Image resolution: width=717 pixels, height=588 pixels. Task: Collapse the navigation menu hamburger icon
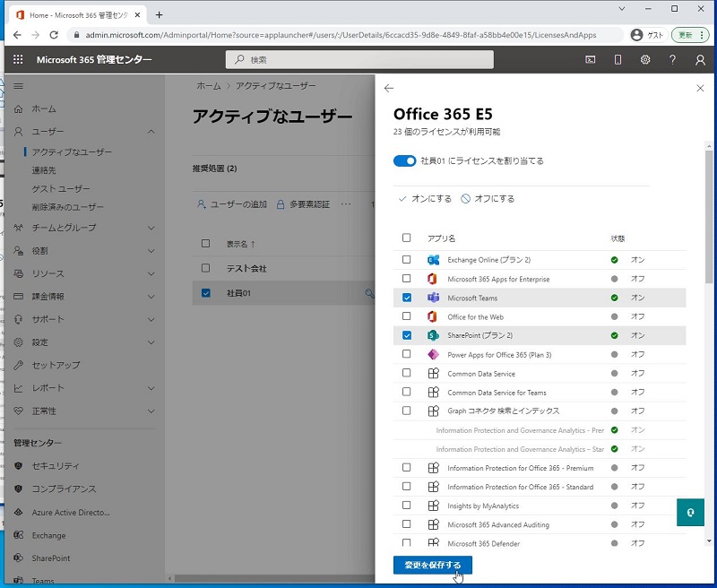18,86
